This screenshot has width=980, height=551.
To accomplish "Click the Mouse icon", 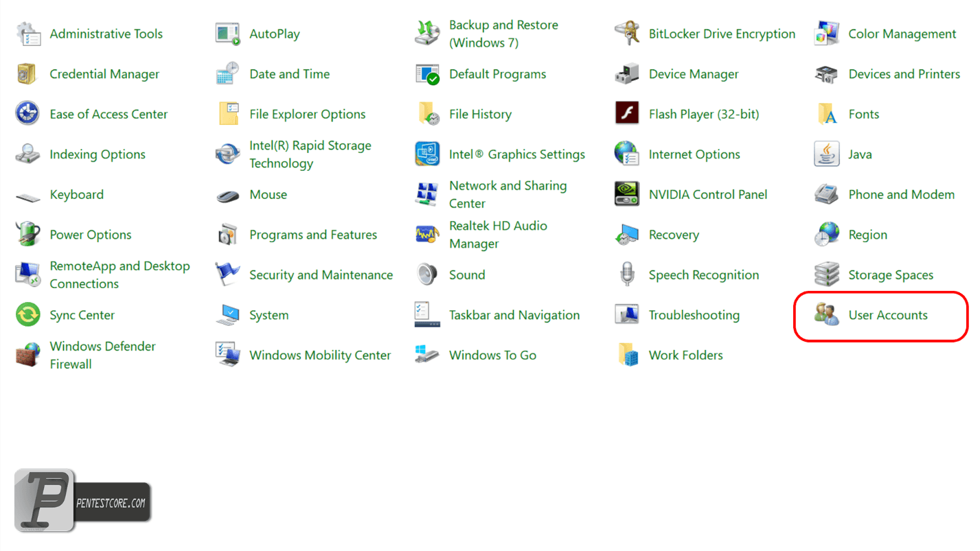I will click(x=227, y=196).
